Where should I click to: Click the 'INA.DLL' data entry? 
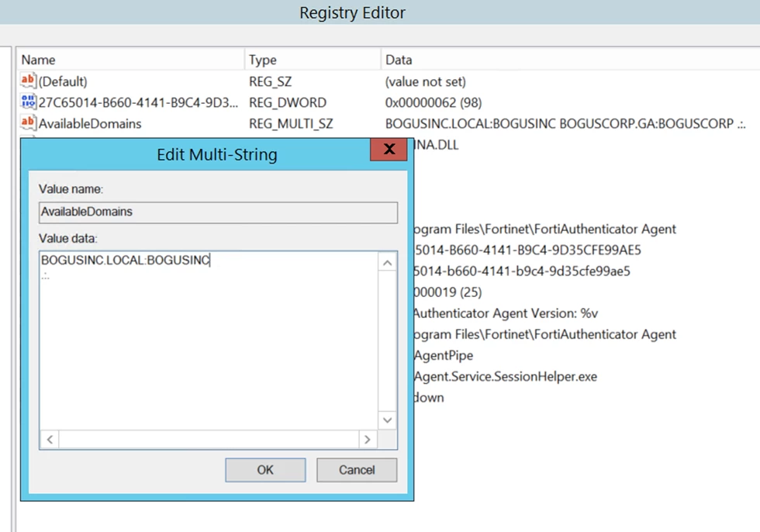coord(437,145)
